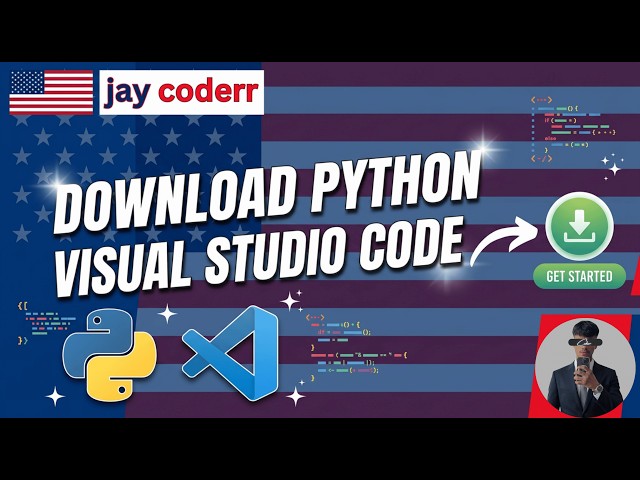Click the green download arrow icon
This screenshot has height=480, width=640.
click(x=579, y=227)
